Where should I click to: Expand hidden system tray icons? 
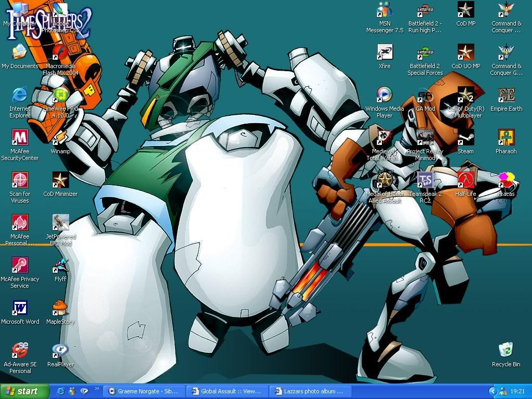click(x=492, y=391)
